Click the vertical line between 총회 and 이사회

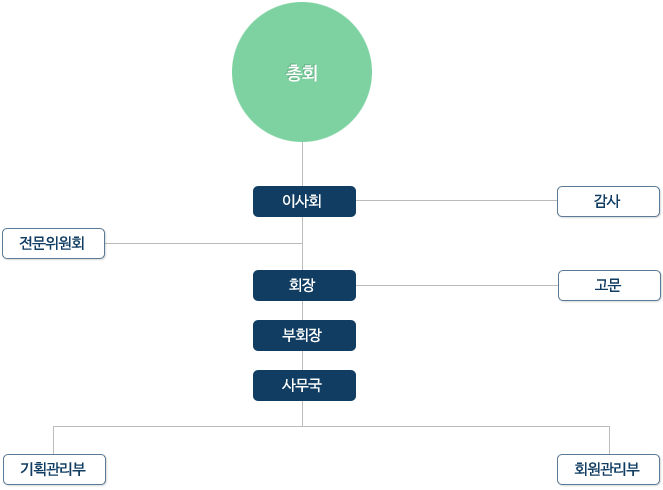pos(302,164)
